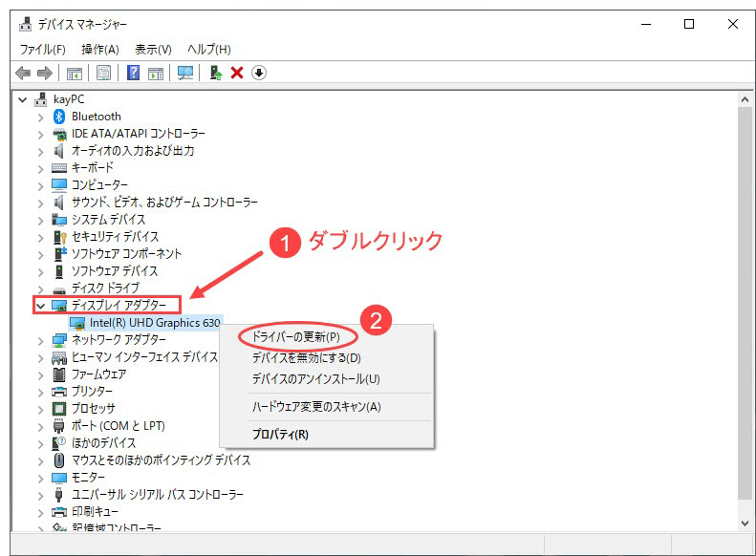The image size is (756, 556).
Task: Click the Forward arrow toolbar icon
Action: 44,74
